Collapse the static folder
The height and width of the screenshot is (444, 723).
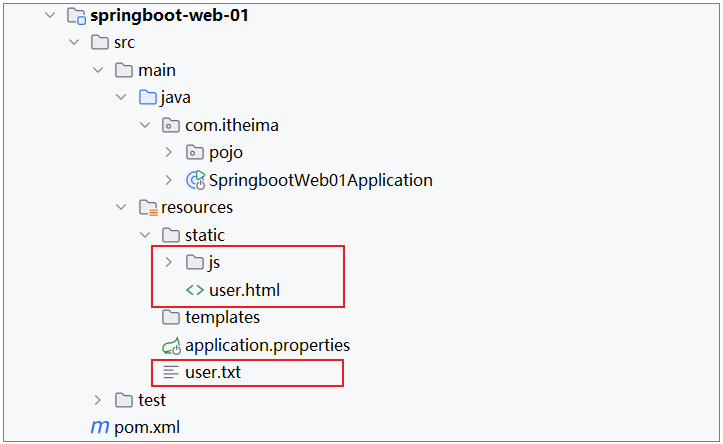pyautogui.click(x=144, y=235)
